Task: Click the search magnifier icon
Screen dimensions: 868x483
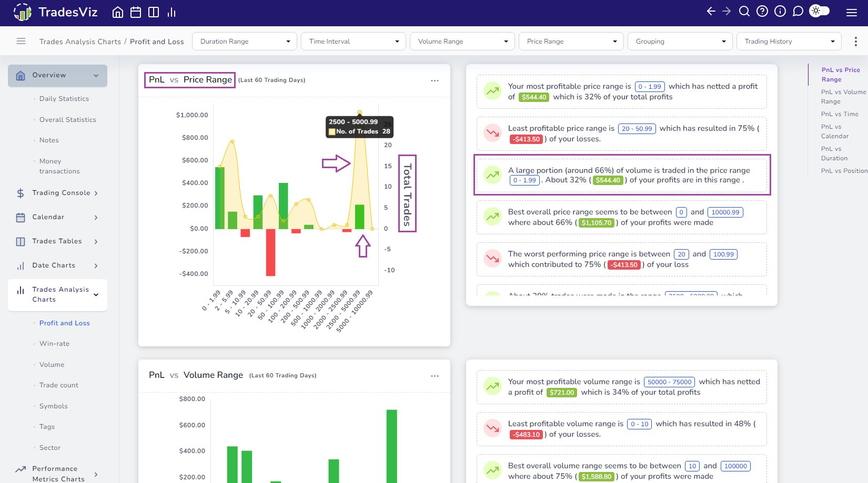Action: [744, 11]
